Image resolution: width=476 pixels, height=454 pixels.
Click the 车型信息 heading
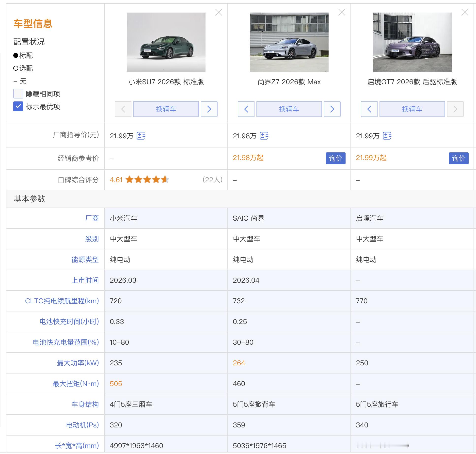pyautogui.click(x=33, y=24)
